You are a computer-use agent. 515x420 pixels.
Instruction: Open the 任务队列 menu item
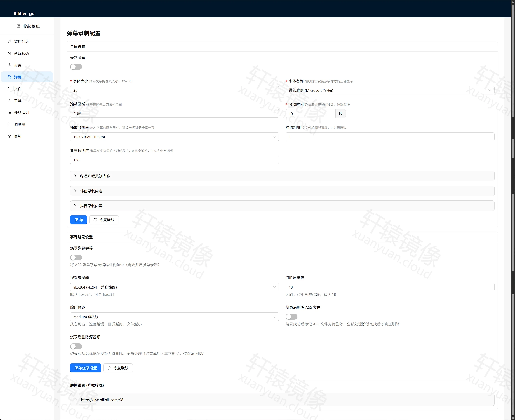pyautogui.click(x=27, y=113)
